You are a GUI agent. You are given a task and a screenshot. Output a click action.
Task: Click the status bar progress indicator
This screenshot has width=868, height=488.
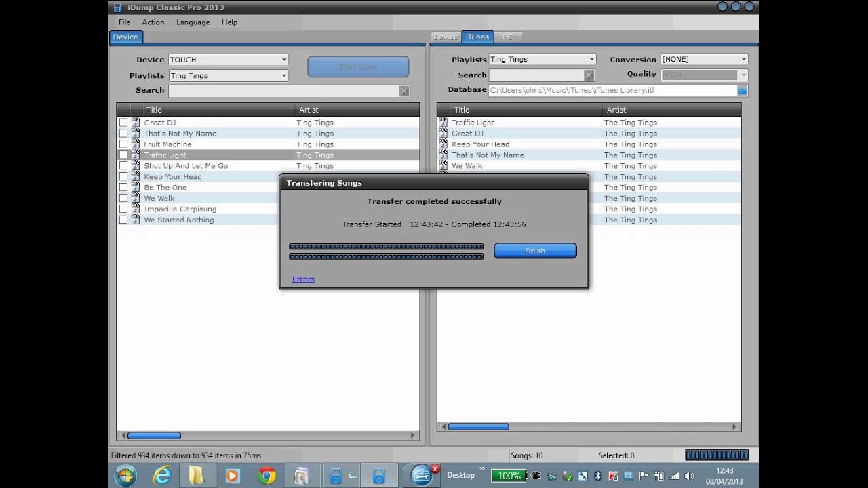(717, 455)
